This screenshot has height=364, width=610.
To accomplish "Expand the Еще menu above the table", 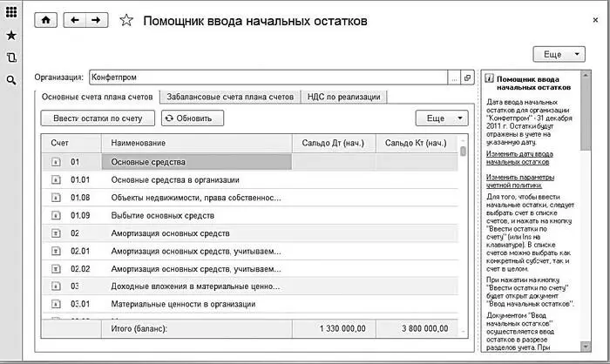I will (x=444, y=118).
